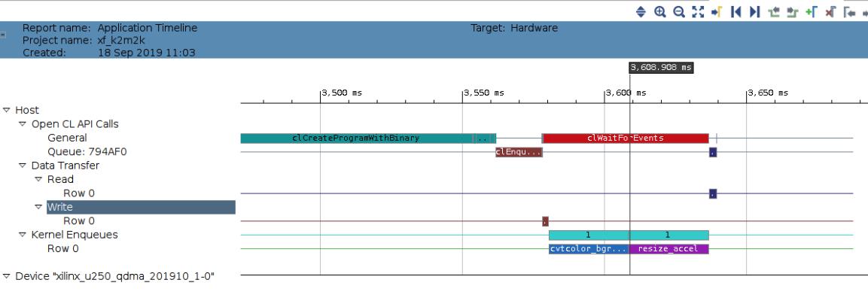This screenshot has width=868, height=301.
Task: Jump to the previous marker
Action: coord(849,11)
